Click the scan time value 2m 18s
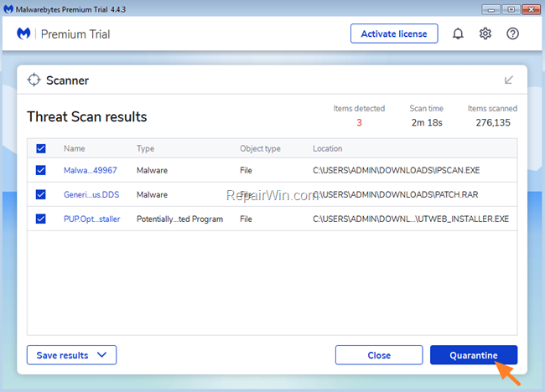Viewport: 545px width, 392px height. coord(427,122)
